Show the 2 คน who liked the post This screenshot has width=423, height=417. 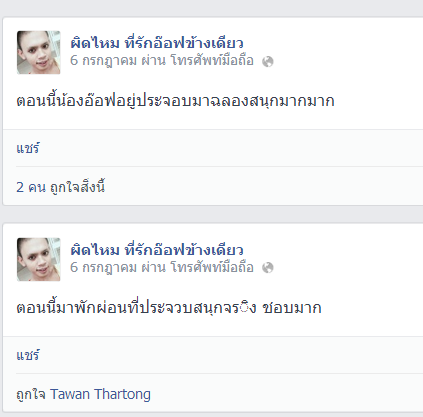coord(31,187)
